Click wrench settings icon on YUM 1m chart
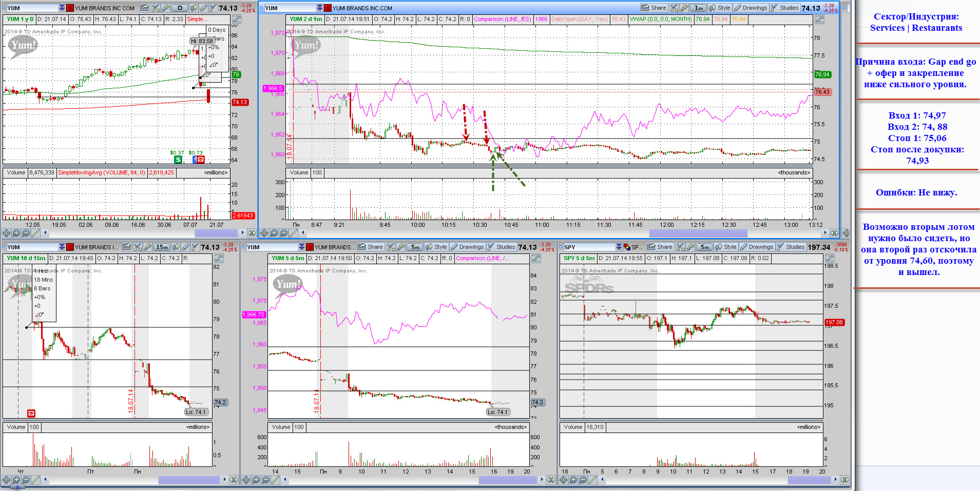 (x=684, y=8)
